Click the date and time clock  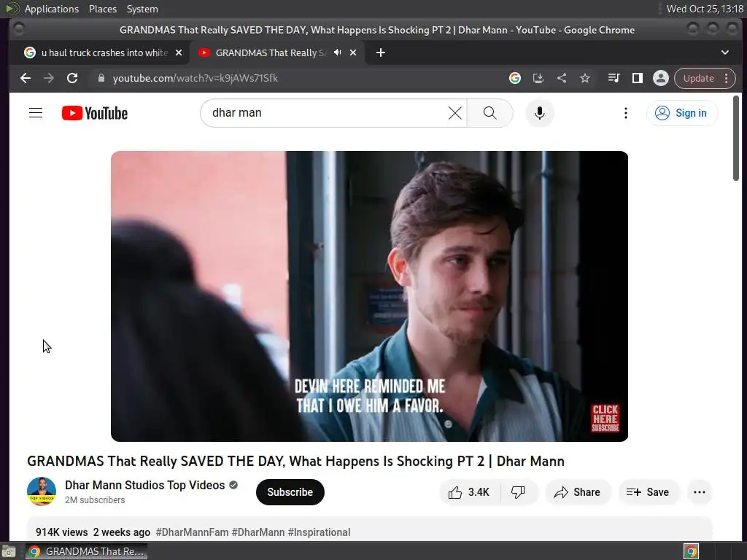point(705,9)
